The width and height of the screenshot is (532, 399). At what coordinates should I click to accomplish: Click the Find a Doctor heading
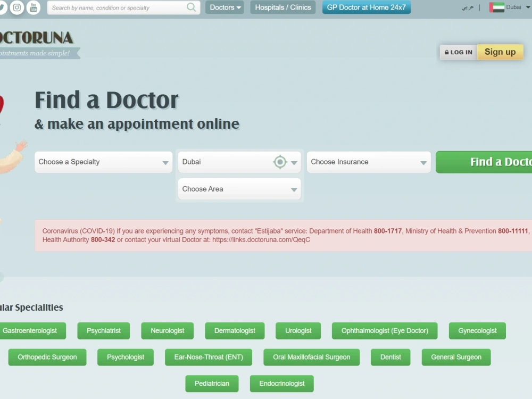(106, 100)
